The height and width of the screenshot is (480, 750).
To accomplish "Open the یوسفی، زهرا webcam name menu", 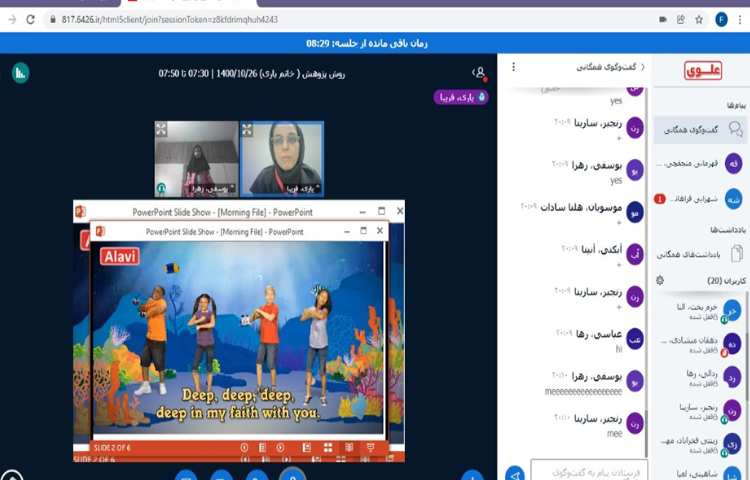I will coord(212,188).
